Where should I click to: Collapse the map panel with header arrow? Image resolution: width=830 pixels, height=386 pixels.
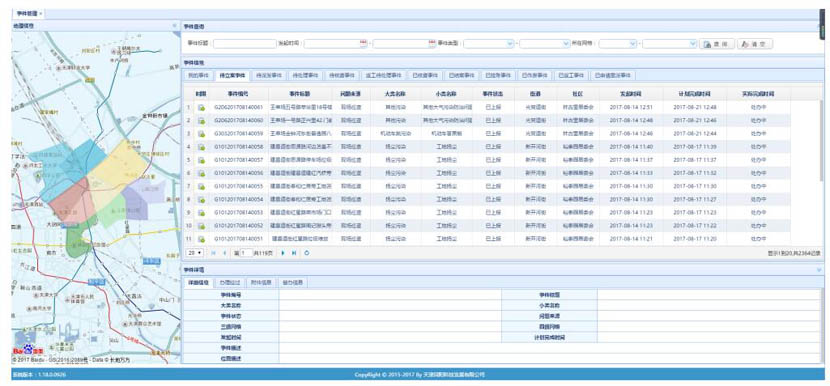coord(175,25)
